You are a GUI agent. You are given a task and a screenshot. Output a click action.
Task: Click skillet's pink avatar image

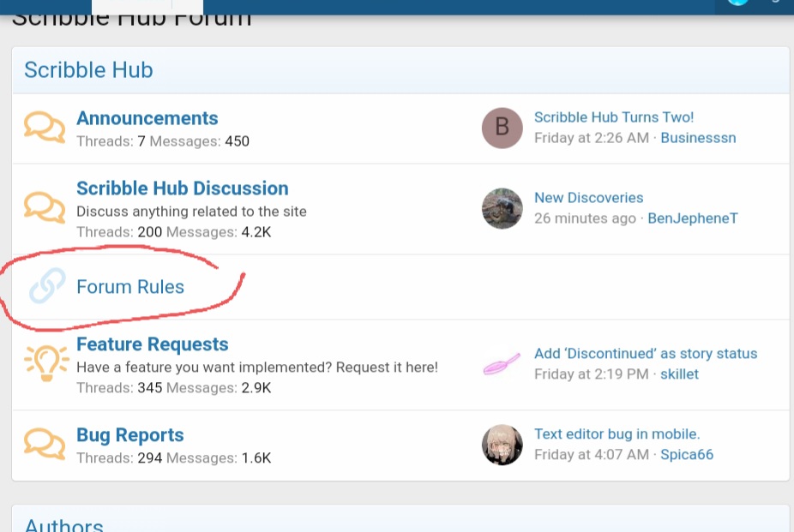(502, 364)
